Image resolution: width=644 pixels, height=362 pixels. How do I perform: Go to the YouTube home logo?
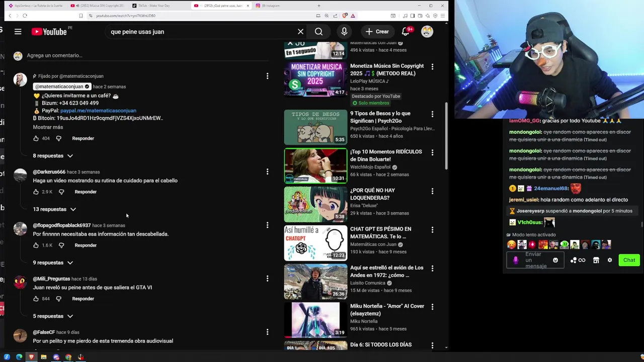[x=49, y=32]
